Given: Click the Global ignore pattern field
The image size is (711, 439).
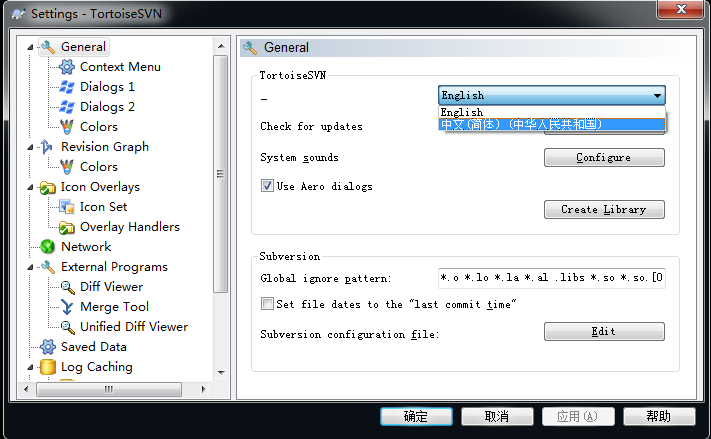Looking at the screenshot, I should click(x=551, y=278).
